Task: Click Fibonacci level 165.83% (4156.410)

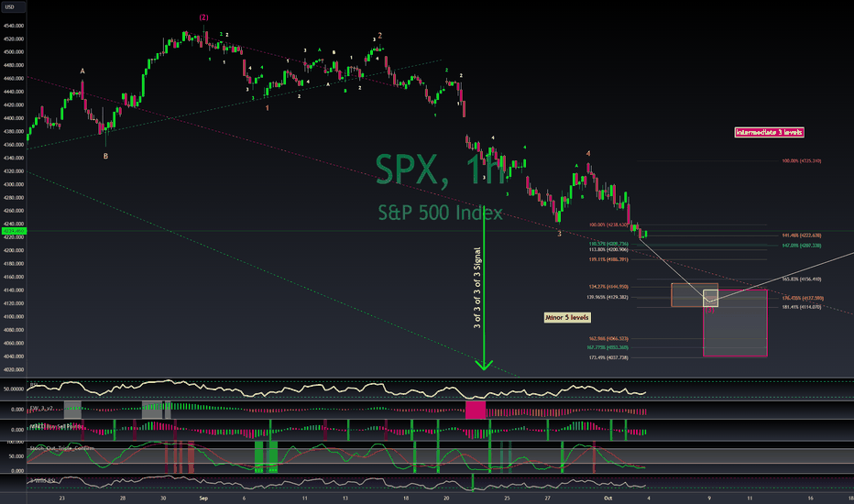Action: (x=801, y=279)
